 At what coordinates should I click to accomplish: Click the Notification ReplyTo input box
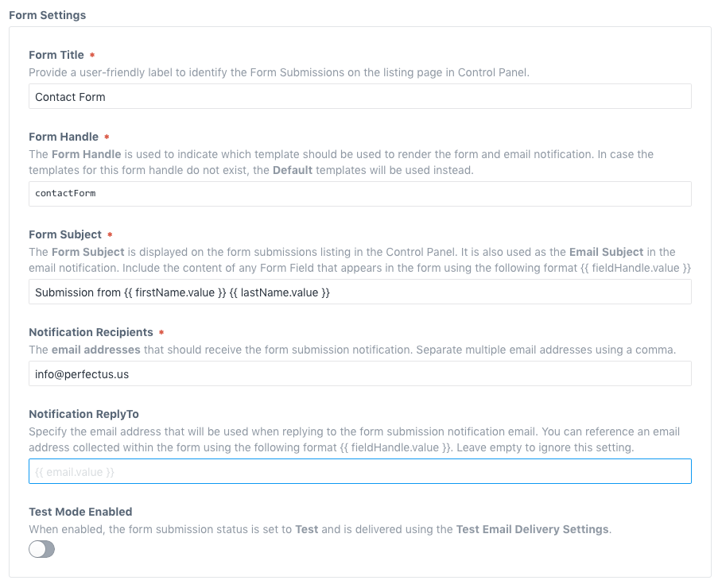tap(359, 472)
